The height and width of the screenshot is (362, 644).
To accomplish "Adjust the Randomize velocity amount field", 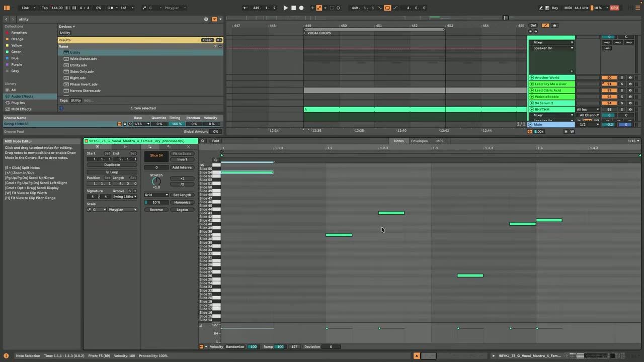I will tap(253, 346).
